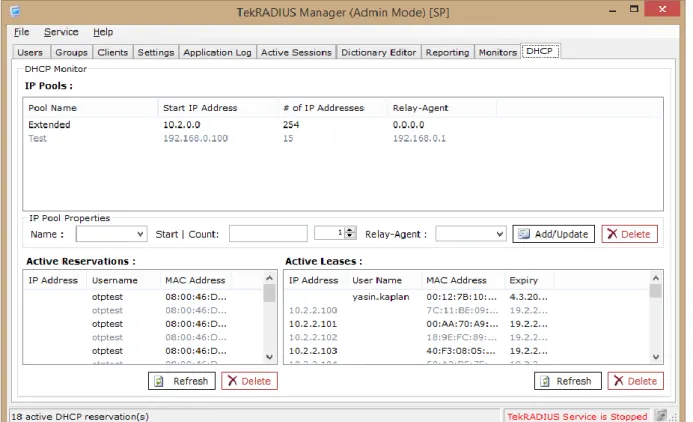Viewport: 693px width, 422px height.
Task: Click the Add/Update button
Action: coord(553,234)
